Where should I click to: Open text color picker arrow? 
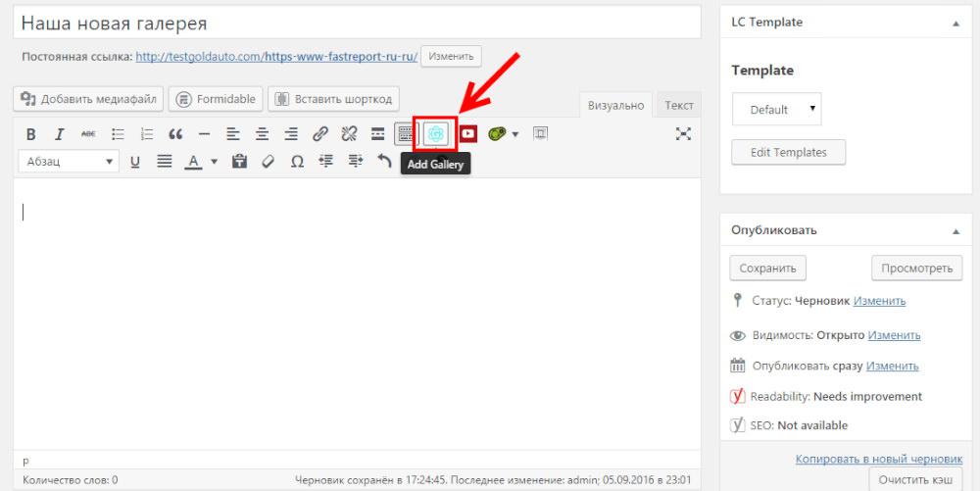tap(214, 163)
